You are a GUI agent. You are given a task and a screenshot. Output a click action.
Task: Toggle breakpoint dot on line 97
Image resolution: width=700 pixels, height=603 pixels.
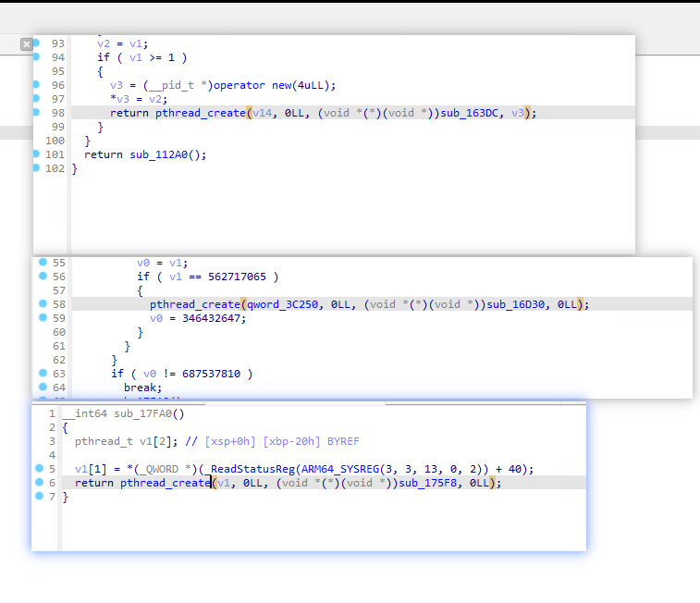pos(37,98)
